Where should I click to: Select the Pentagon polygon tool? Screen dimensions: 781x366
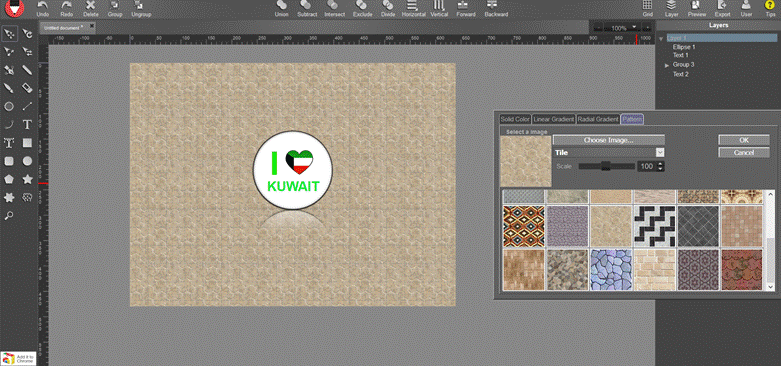pos(9,179)
